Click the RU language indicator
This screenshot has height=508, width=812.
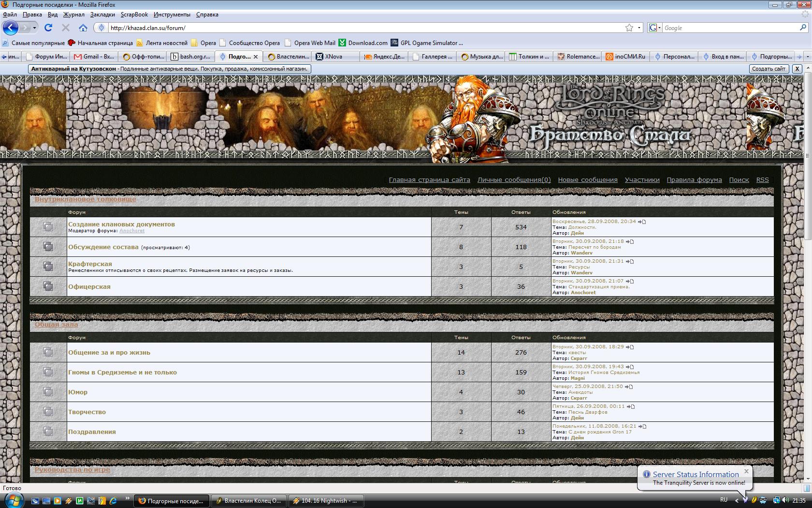[x=724, y=500]
